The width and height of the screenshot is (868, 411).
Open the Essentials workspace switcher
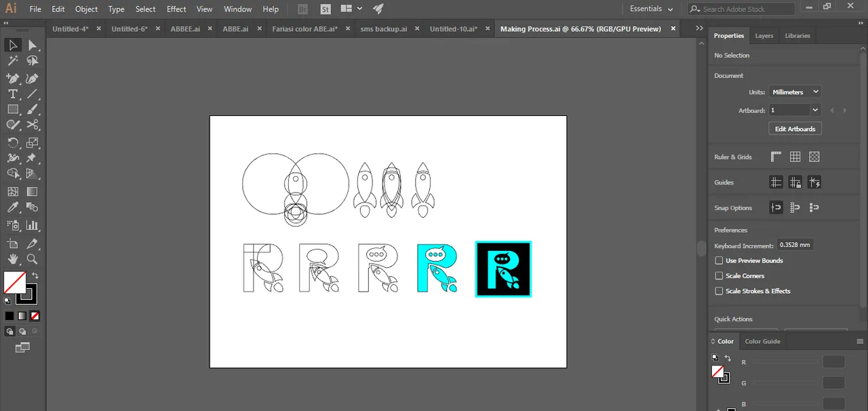click(651, 9)
